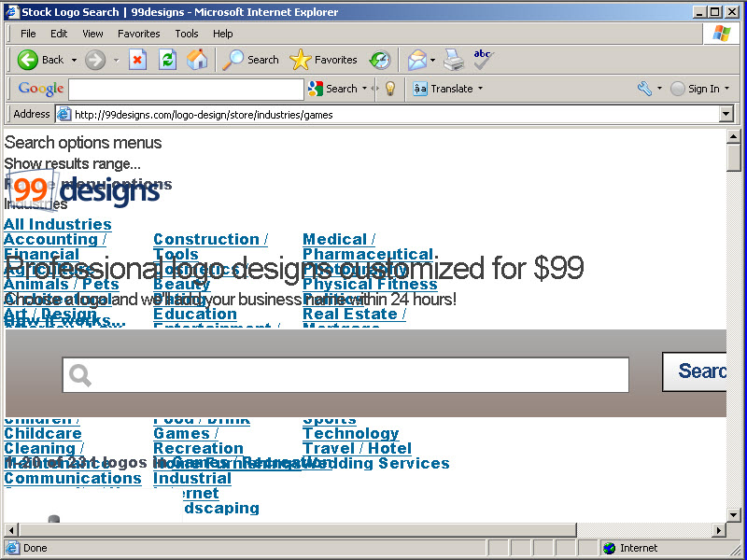747x560 pixels.
Task: Open the Translate dropdown arrow
Action: pos(480,89)
